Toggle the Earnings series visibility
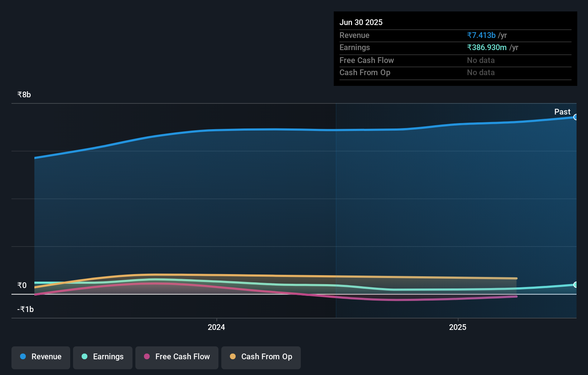 tap(102, 357)
